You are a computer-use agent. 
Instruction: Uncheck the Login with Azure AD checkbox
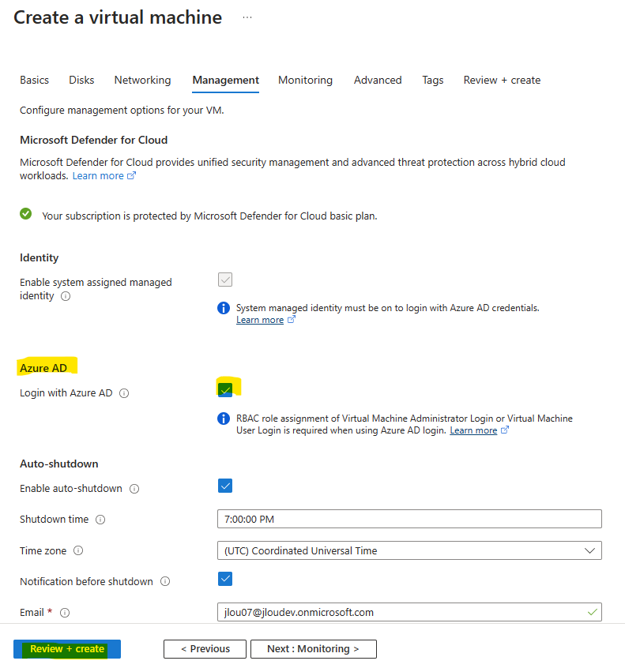click(225, 390)
